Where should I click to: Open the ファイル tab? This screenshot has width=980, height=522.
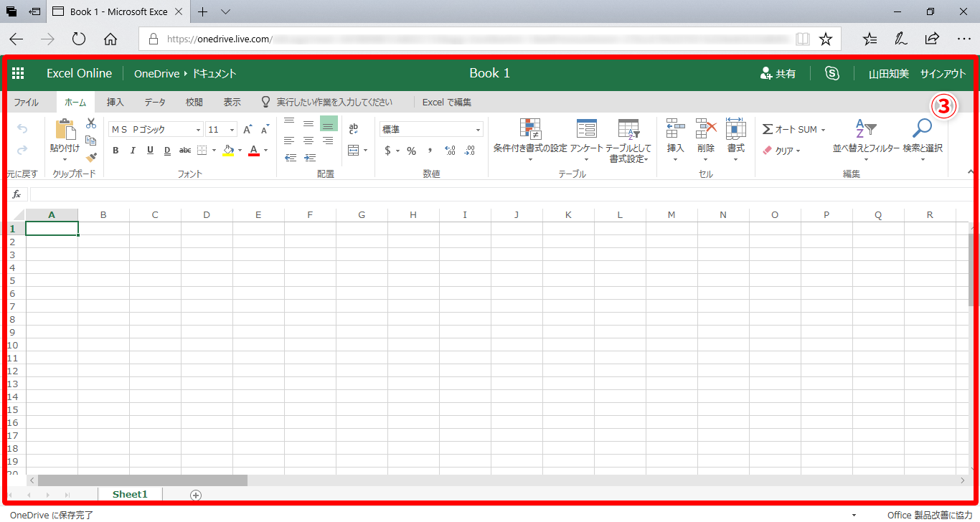click(x=27, y=103)
